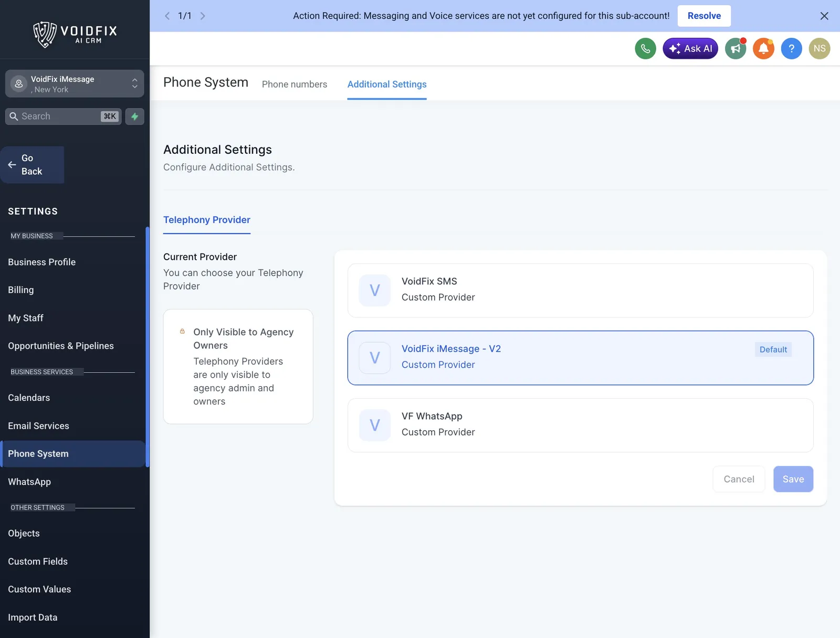Click the Default badge on iMessage provider
The width and height of the screenshot is (840, 638).
coord(773,349)
